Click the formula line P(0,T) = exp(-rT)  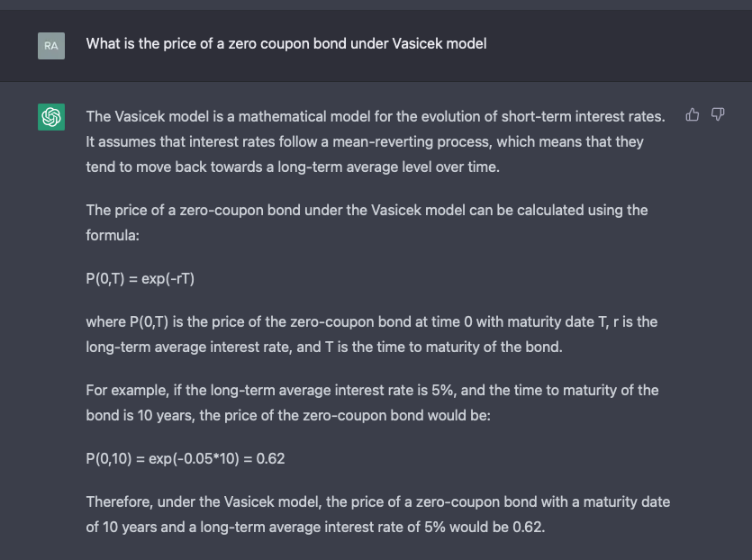point(140,278)
